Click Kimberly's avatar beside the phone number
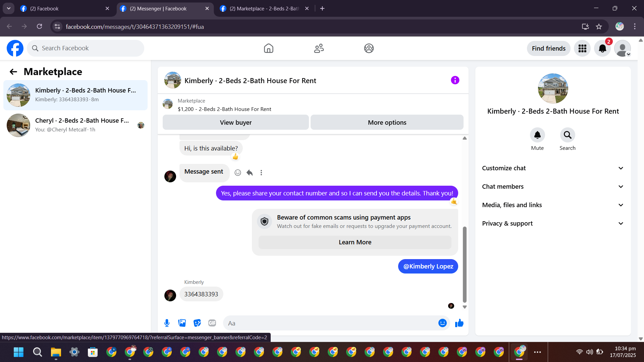 pyautogui.click(x=170, y=295)
